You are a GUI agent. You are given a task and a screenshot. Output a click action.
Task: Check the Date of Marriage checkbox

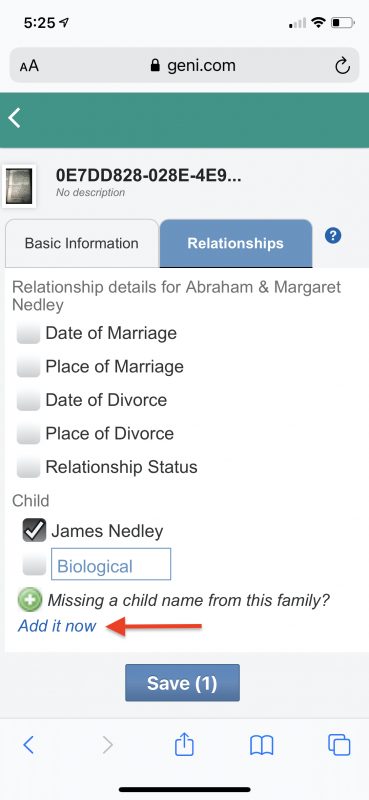[28, 334]
